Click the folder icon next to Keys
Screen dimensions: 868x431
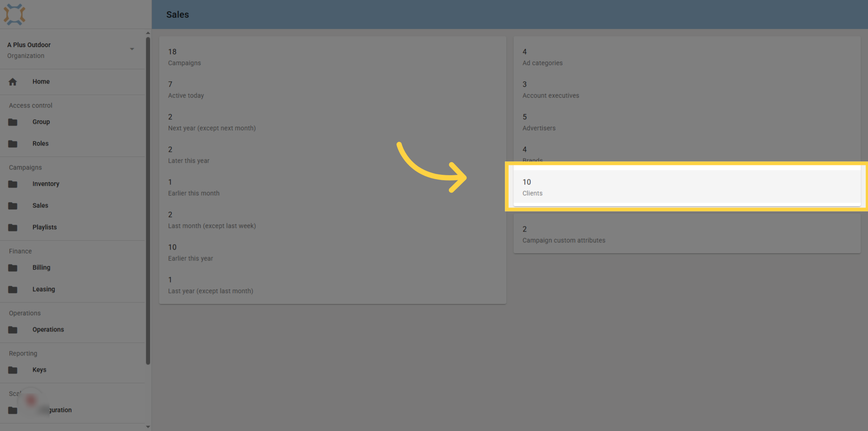pyautogui.click(x=13, y=370)
